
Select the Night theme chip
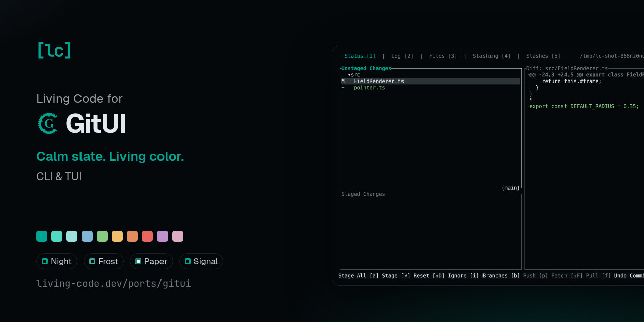pos(57,261)
